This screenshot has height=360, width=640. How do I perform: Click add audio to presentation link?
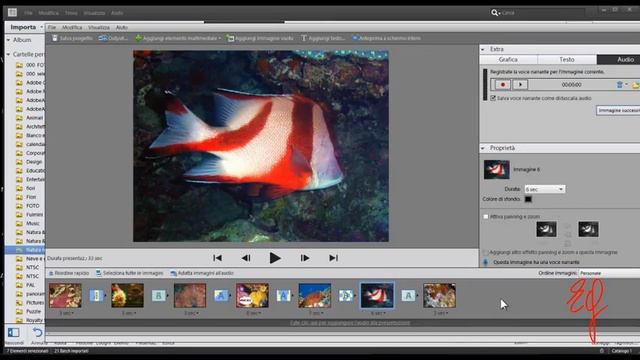(x=350, y=323)
